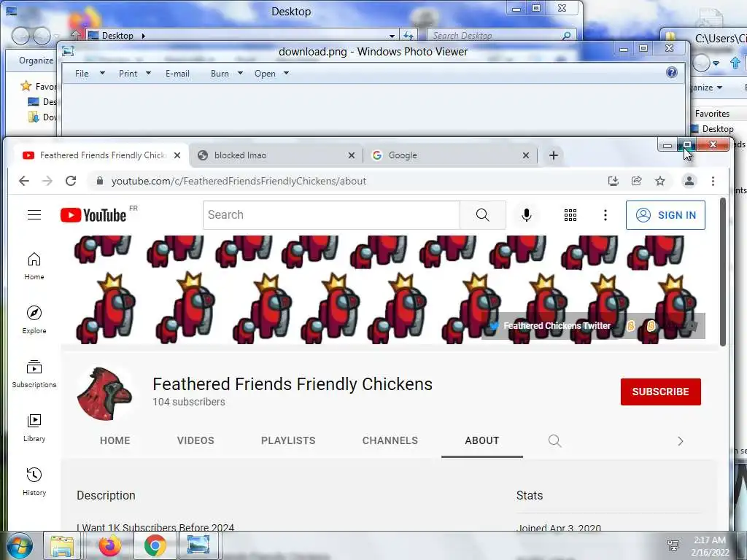Click the site lock icon
The height and width of the screenshot is (560, 747).
point(99,181)
